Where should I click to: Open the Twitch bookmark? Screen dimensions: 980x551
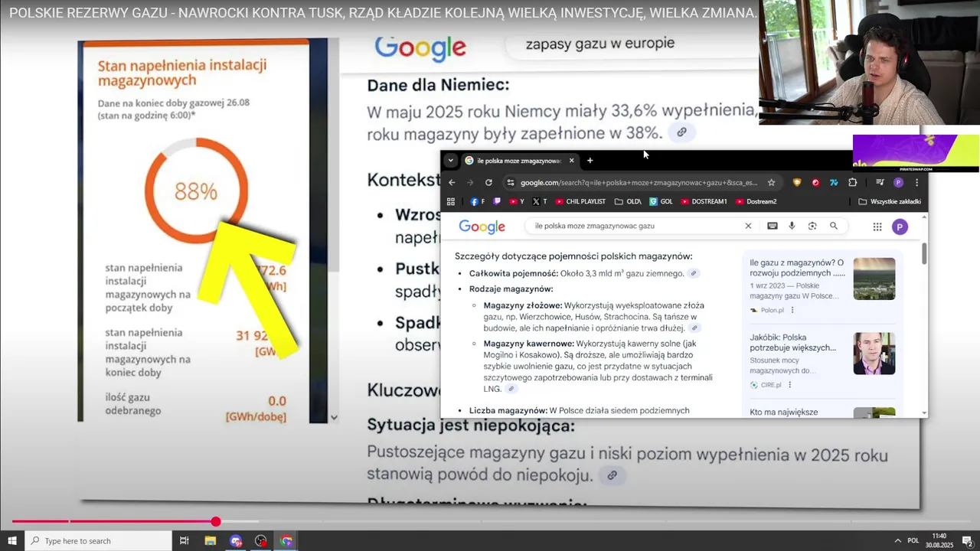pyautogui.click(x=497, y=201)
